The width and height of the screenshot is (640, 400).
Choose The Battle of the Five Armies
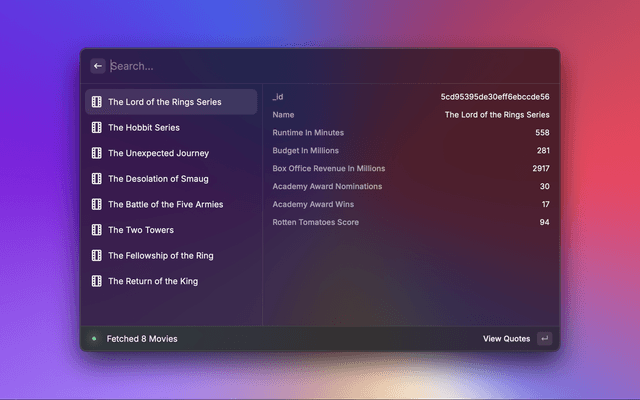tap(166, 204)
